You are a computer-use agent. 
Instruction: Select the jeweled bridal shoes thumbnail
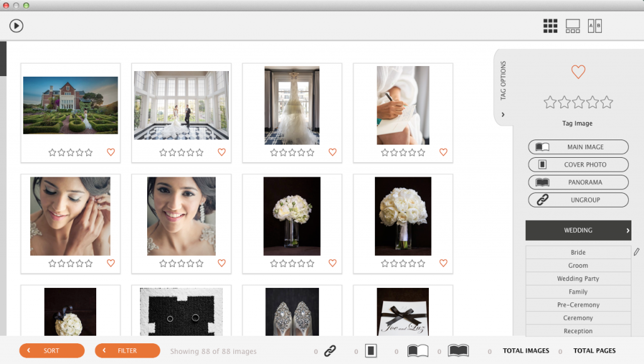[292, 311]
